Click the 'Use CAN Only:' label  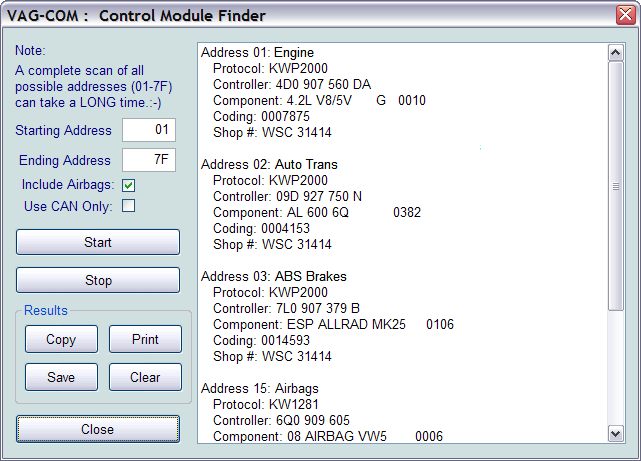(x=68, y=206)
